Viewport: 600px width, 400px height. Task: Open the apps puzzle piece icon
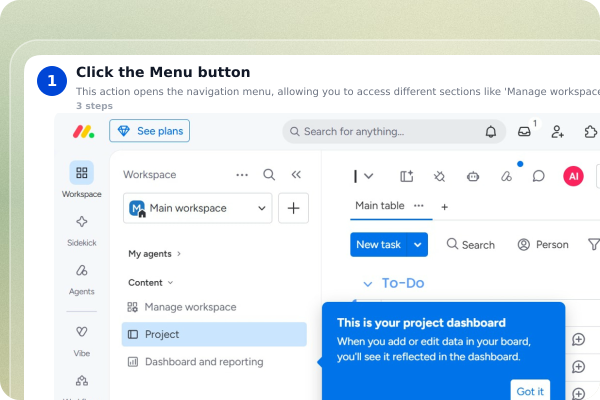[x=590, y=132]
